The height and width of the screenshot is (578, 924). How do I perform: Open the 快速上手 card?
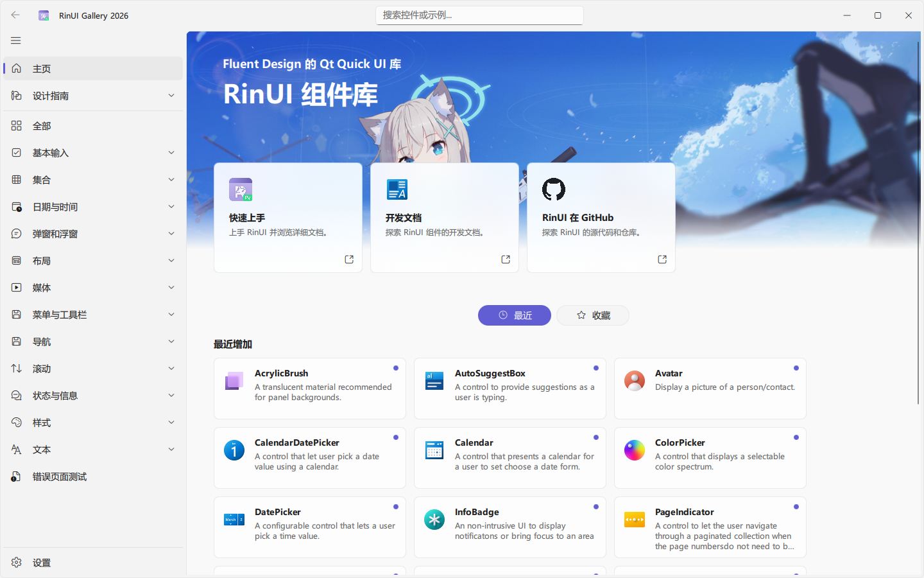pyautogui.click(x=288, y=218)
